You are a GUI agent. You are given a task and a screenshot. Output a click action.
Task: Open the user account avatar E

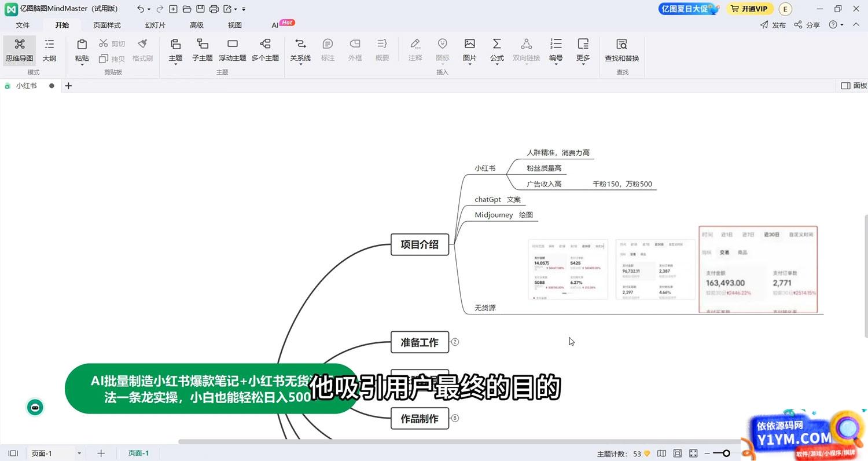coord(785,9)
